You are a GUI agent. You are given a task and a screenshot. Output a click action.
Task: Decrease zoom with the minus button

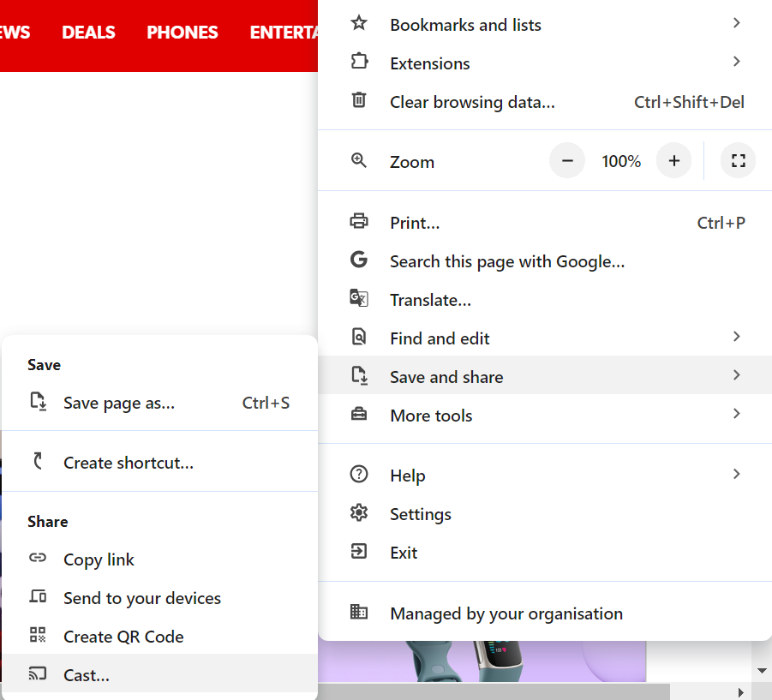[x=567, y=160]
